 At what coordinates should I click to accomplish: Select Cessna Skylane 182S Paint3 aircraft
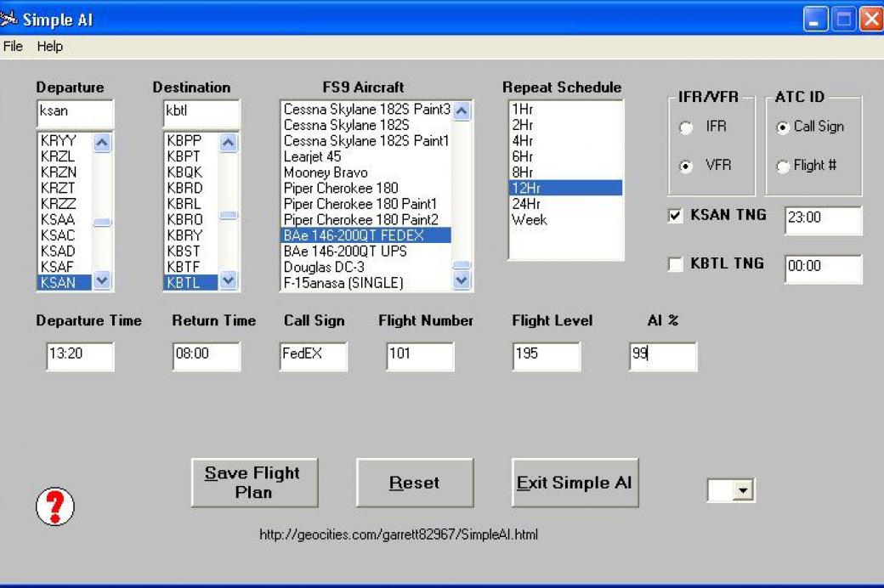pos(366,109)
